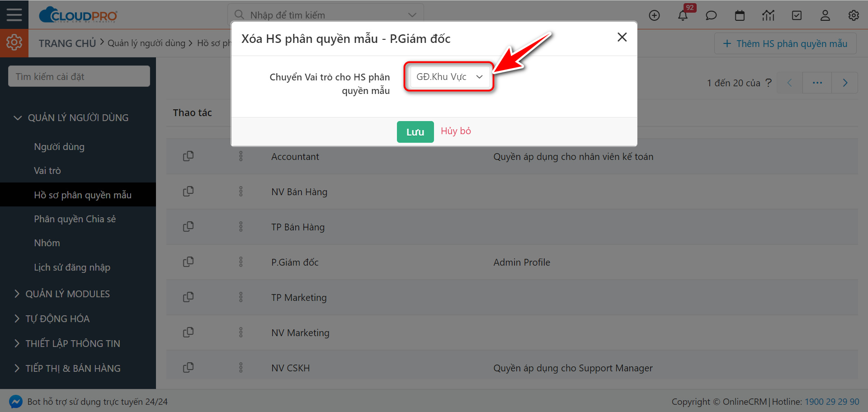This screenshot has height=412, width=868.
Task: Duplicate the P.Giám đốc profile
Action: point(188,262)
